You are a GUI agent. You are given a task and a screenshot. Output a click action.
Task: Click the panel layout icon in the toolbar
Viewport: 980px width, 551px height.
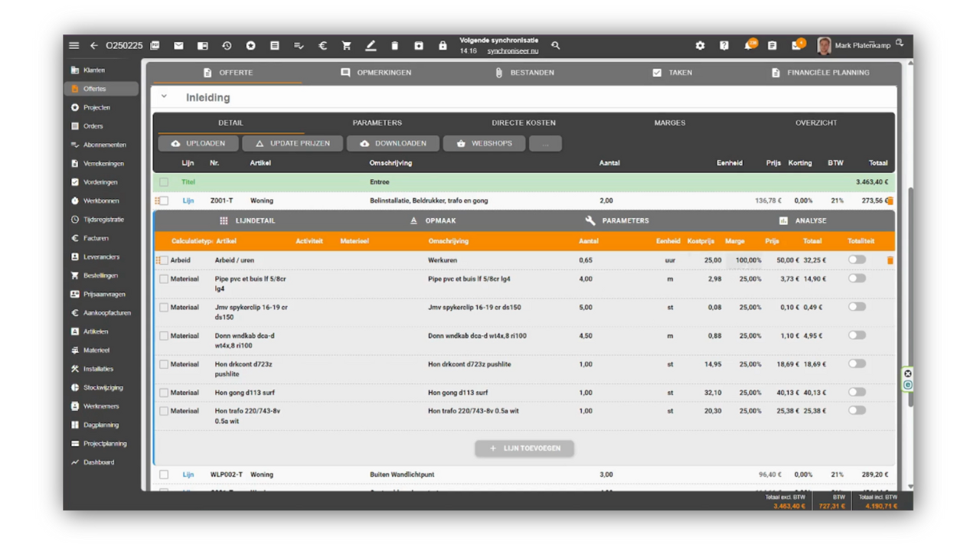[x=203, y=46]
